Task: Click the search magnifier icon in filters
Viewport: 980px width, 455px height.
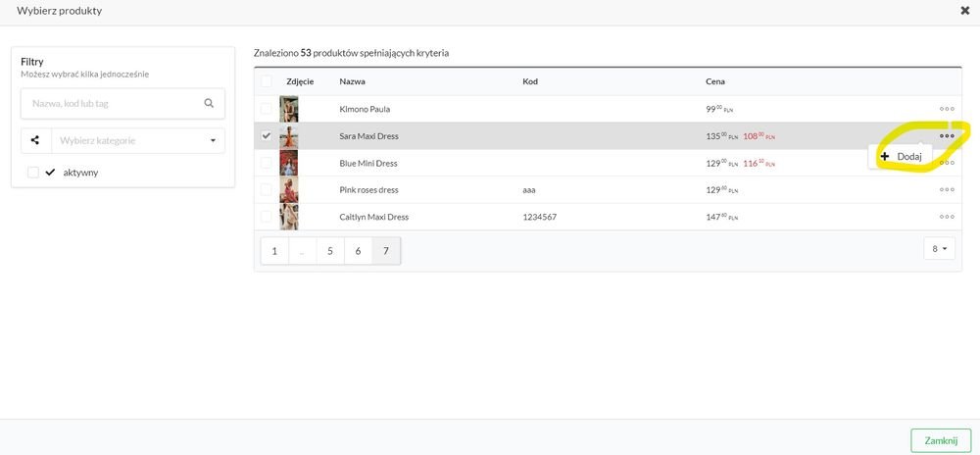Action: pos(209,103)
